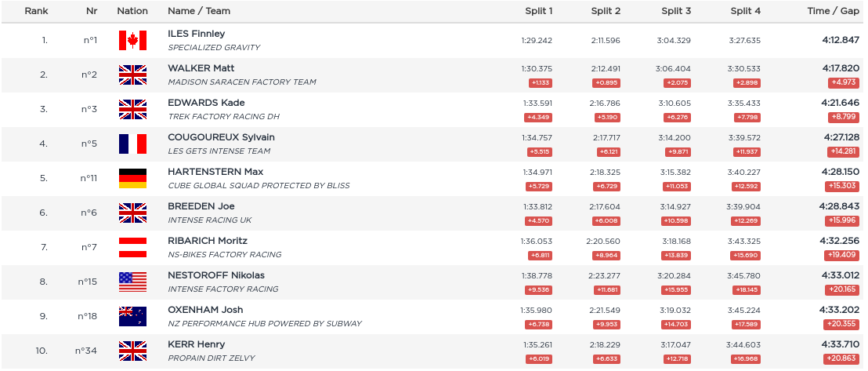This screenshot has width=868, height=371.
Task: Open EDWARDS Kade rider name
Action: pyautogui.click(x=206, y=103)
